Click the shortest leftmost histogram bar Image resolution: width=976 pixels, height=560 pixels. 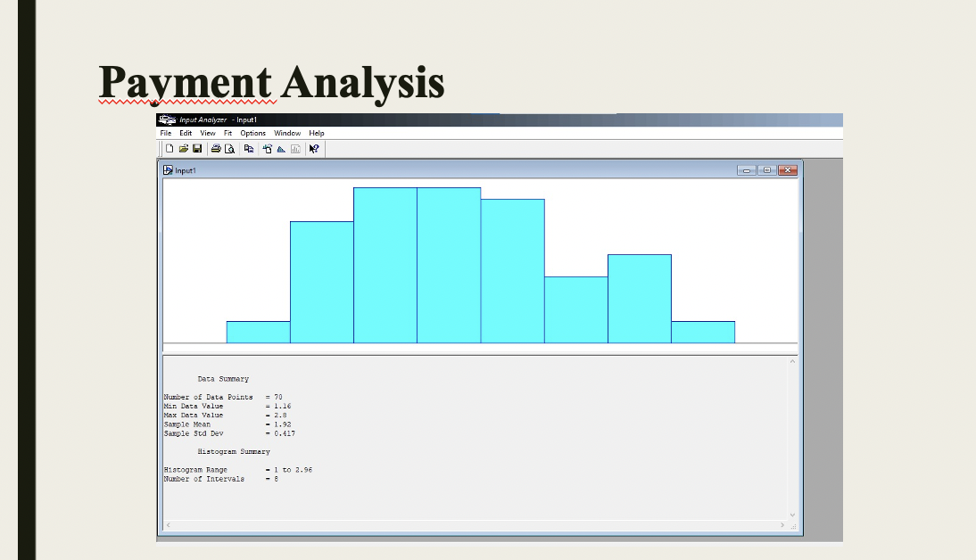[x=259, y=333]
